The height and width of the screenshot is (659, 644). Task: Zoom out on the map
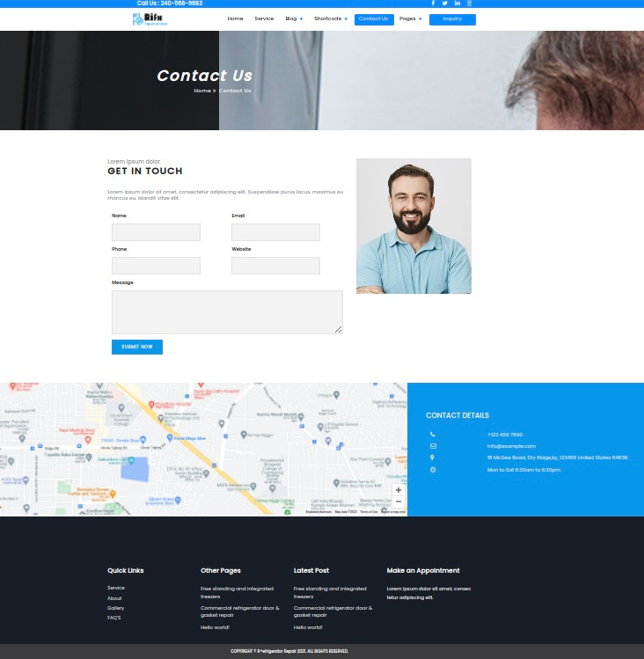tap(398, 501)
